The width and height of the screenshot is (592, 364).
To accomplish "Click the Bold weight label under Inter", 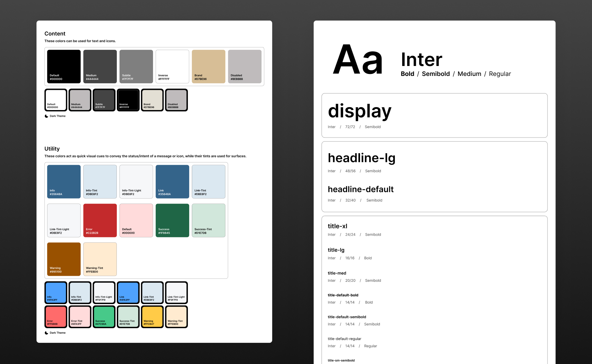I will [x=407, y=74].
